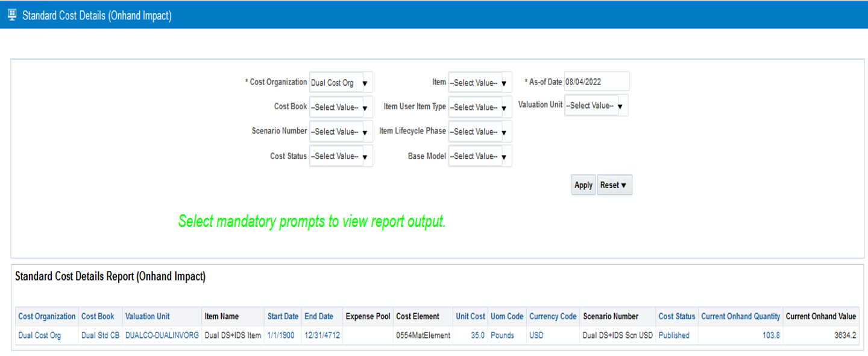The width and height of the screenshot is (868, 356).
Task: Click the Dual Std CB cell
Action: click(x=100, y=335)
